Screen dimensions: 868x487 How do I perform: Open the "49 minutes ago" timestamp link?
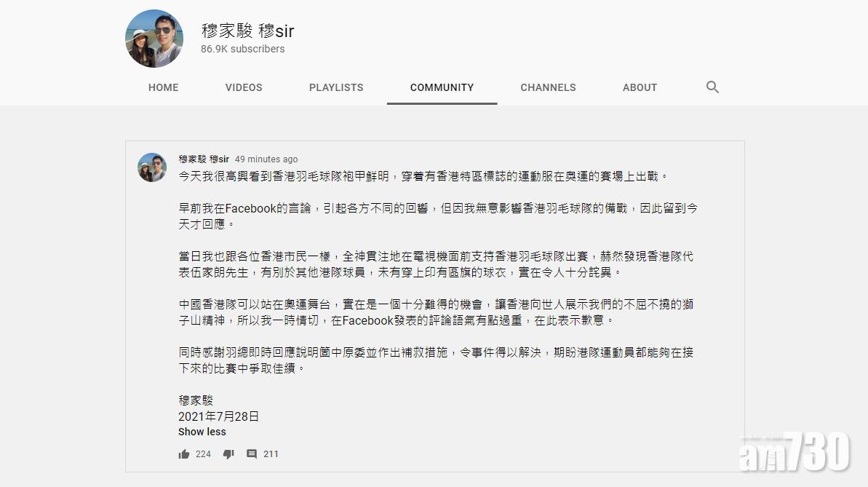pos(266,159)
